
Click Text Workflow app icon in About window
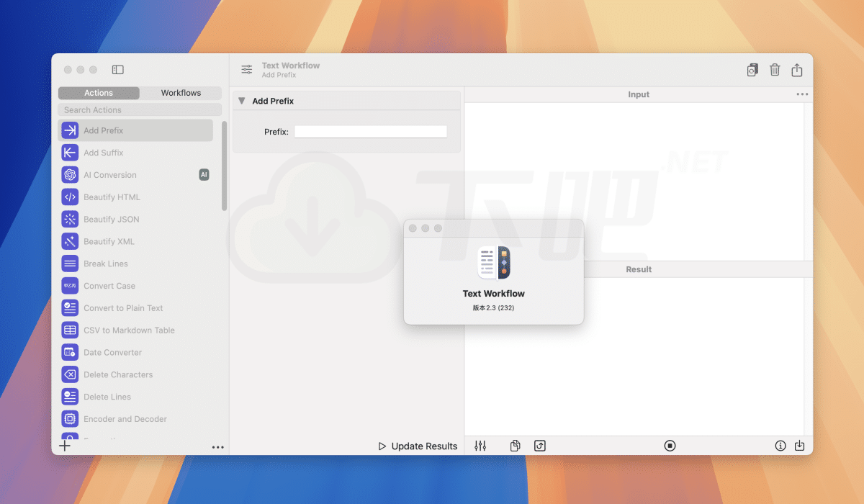494,263
